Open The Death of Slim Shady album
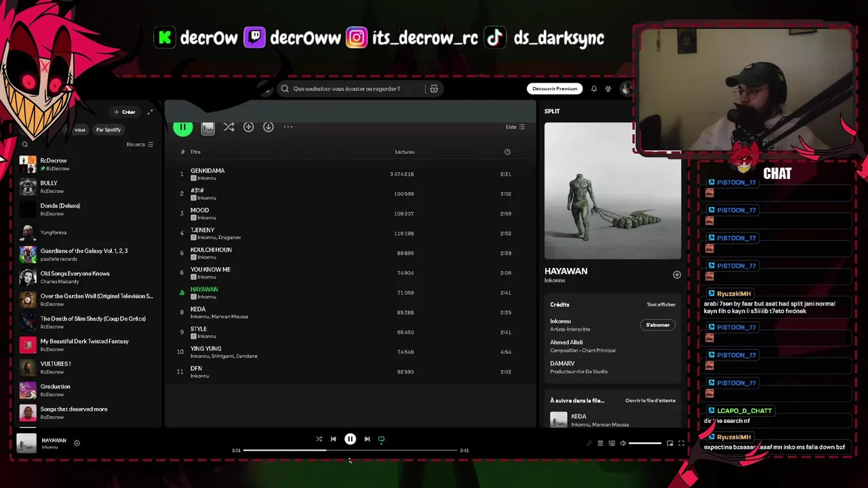 tap(88, 323)
